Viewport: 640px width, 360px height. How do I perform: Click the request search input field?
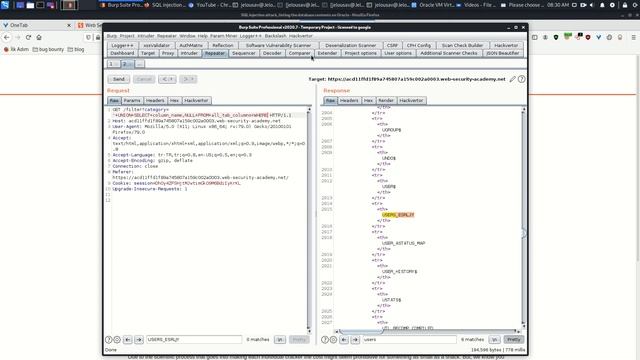[x=194, y=340]
